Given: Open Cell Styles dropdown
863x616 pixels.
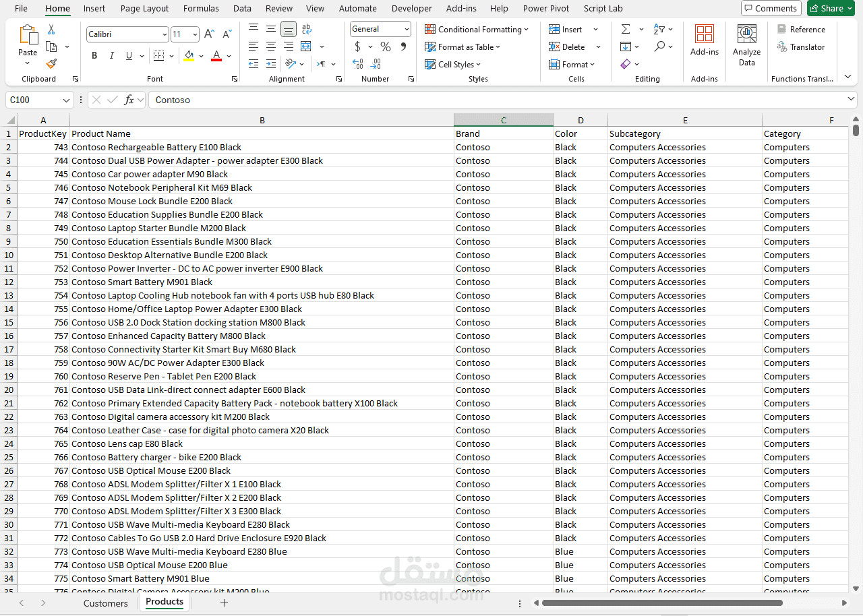Looking at the screenshot, I should click(x=452, y=64).
